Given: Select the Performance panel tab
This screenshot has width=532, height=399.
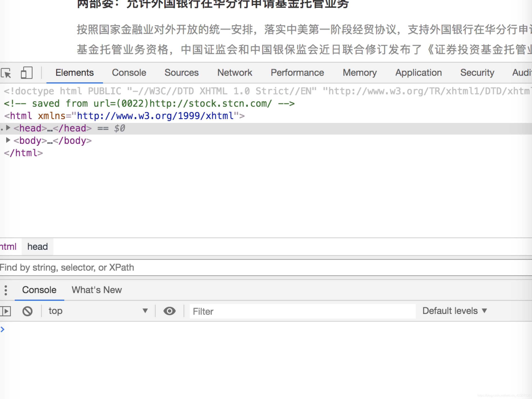Looking at the screenshot, I should click(297, 72).
